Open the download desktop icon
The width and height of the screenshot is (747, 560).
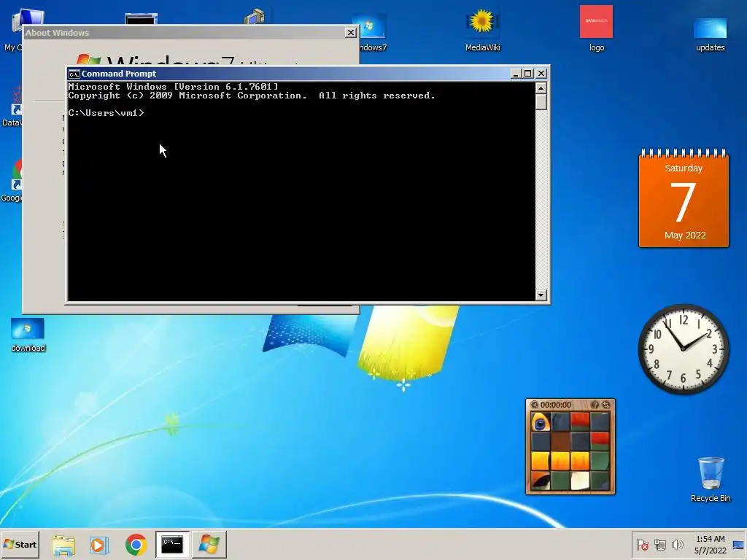click(x=28, y=335)
